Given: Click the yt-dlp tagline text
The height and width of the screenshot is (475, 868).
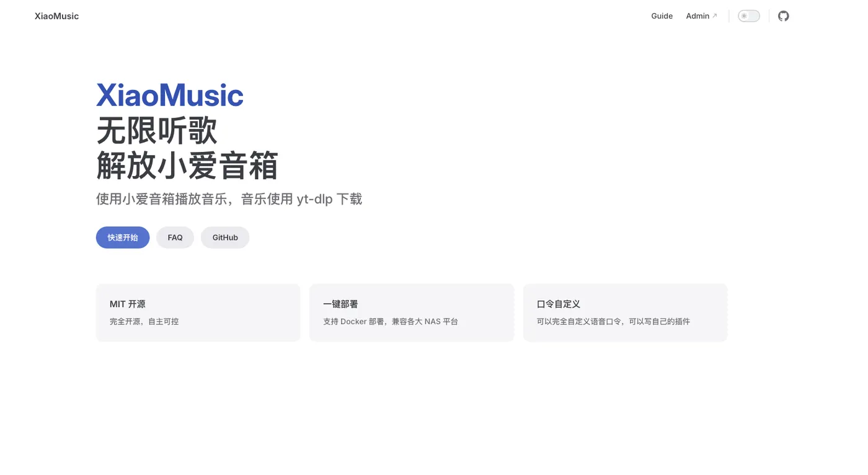Looking at the screenshot, I should [229, 199].
